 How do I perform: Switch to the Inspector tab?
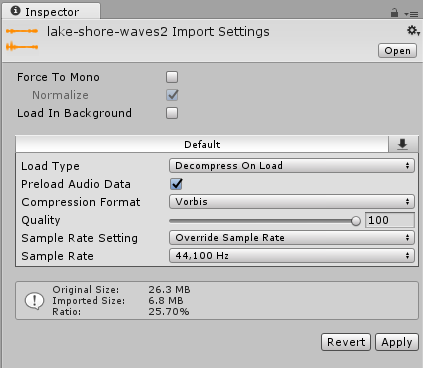51,12
